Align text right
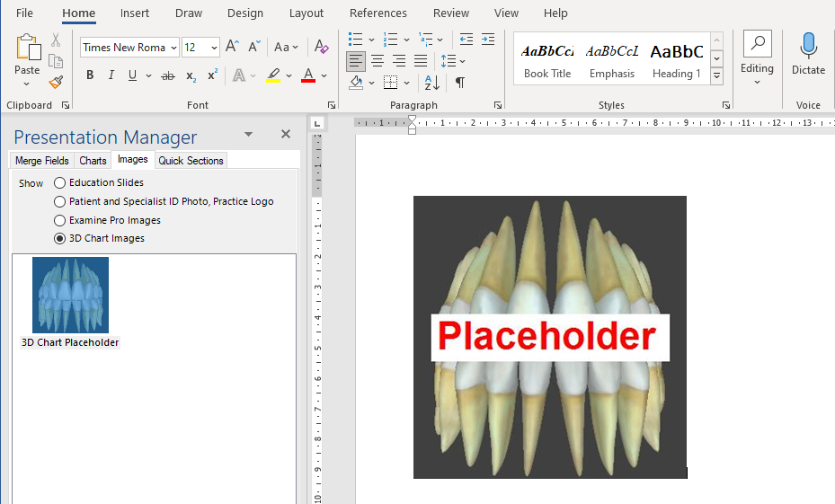Image resolution: width=835 pixels, height=504 pixels. point(399,61)
